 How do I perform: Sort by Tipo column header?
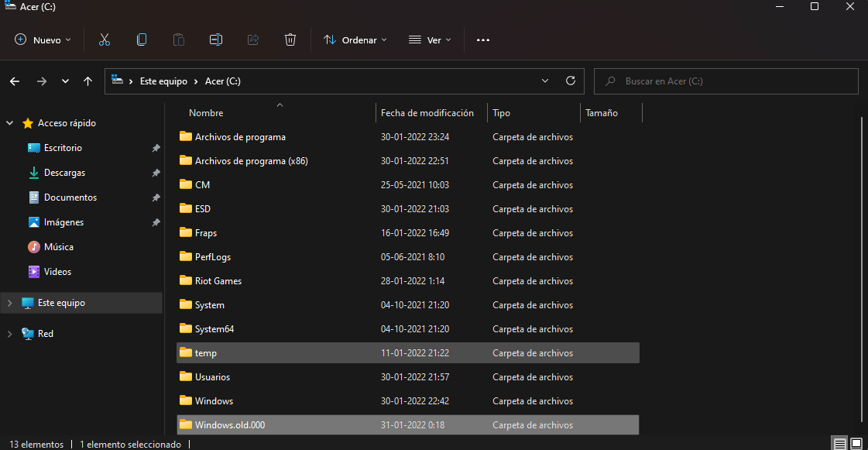pyautogui.click(x=501, y=113)
